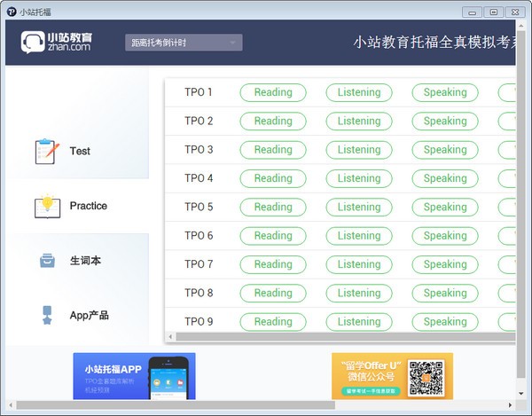
Task: Launch TPO 9 Reading test
Action: pyautogui.click(x=273, y=321)
